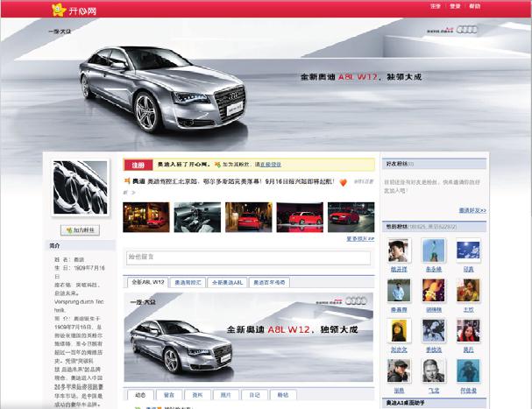532x409 pixels.
Task: Click the A8L W12 ad banner in content
Action: click(x=248, y=337)
